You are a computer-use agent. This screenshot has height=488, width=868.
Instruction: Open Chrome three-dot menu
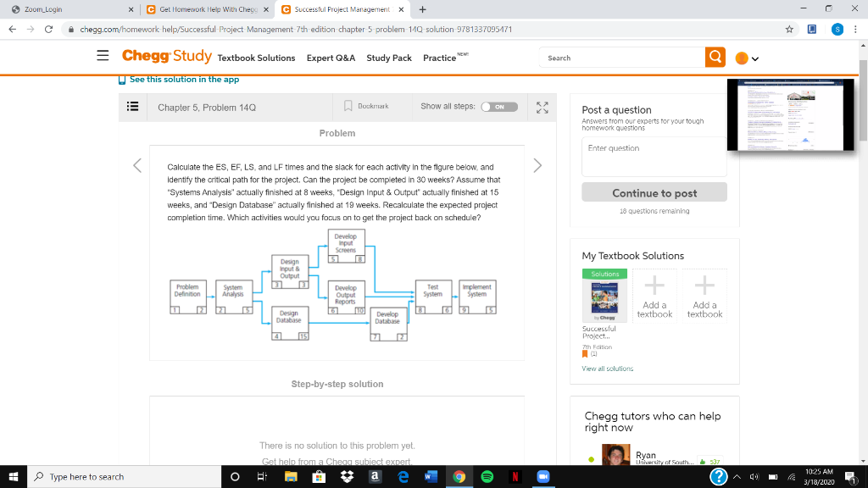(855, 30)
